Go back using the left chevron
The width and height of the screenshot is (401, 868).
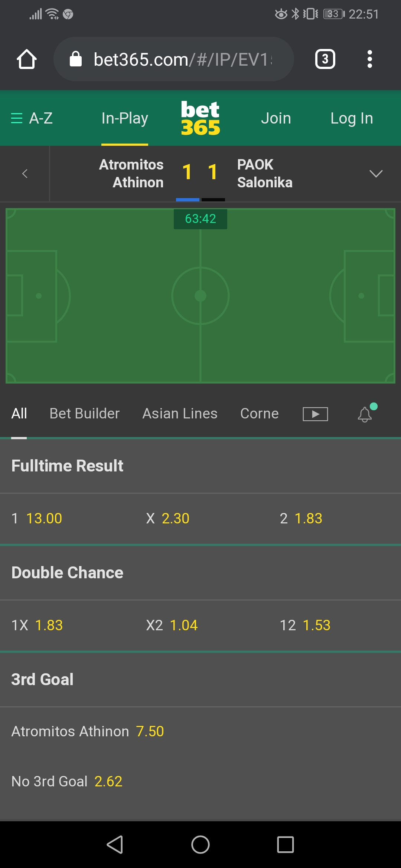[x=25, y=174]
